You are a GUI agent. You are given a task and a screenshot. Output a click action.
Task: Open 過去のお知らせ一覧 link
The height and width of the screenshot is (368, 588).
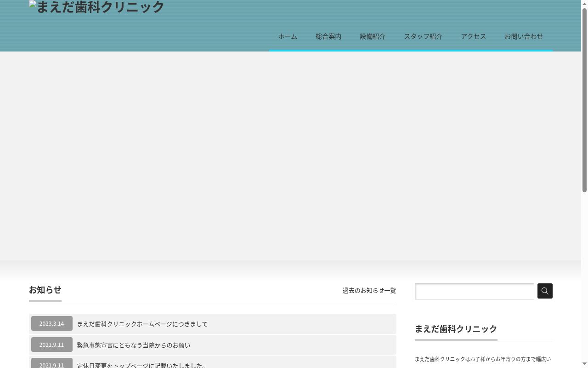pyautogui.click(x=369, y=291)
